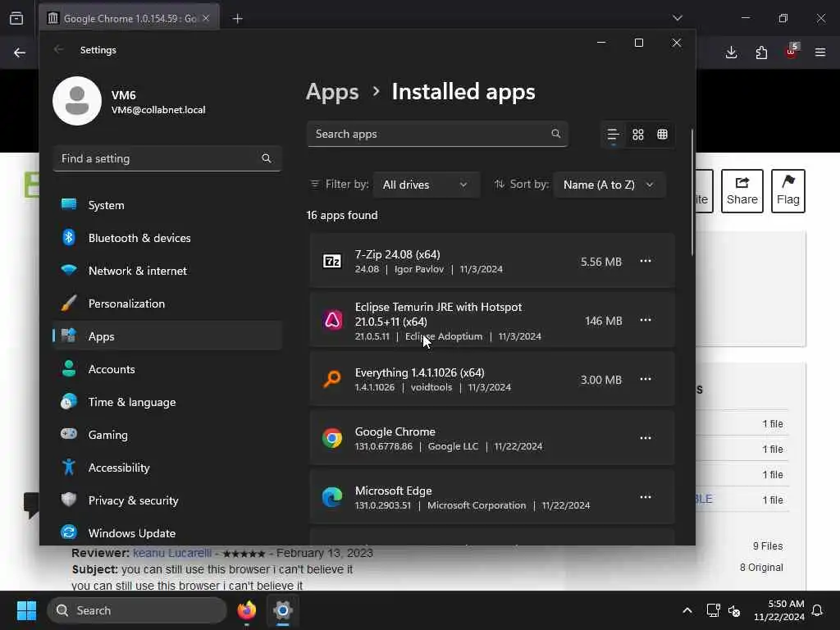Open a new browser tab

(x=238, y=19)
